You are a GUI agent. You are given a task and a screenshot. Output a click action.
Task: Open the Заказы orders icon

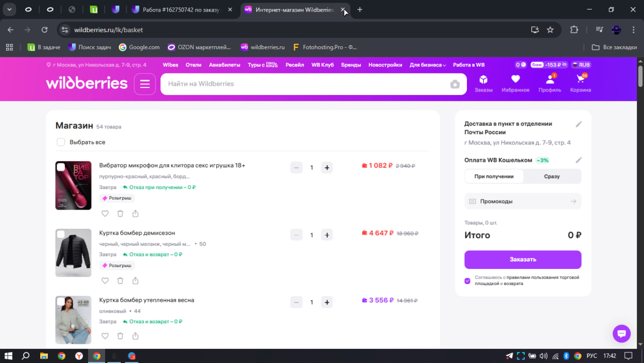point(483,83)
